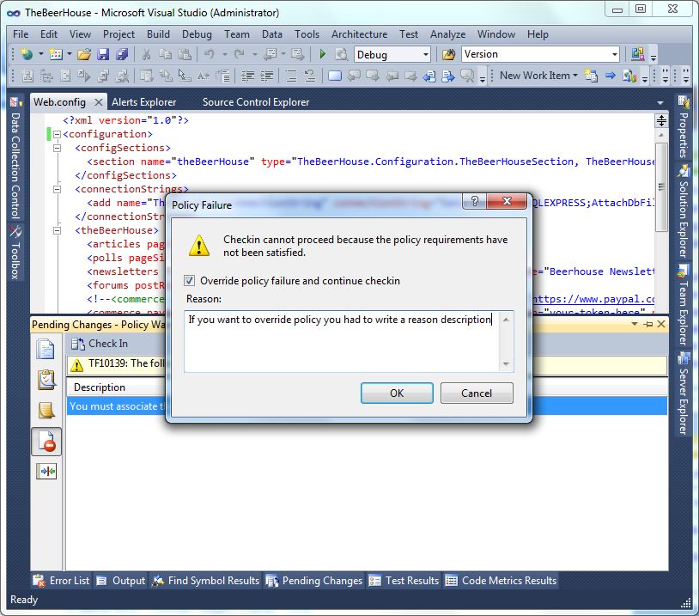Open the Build menu

click(158, 34)
